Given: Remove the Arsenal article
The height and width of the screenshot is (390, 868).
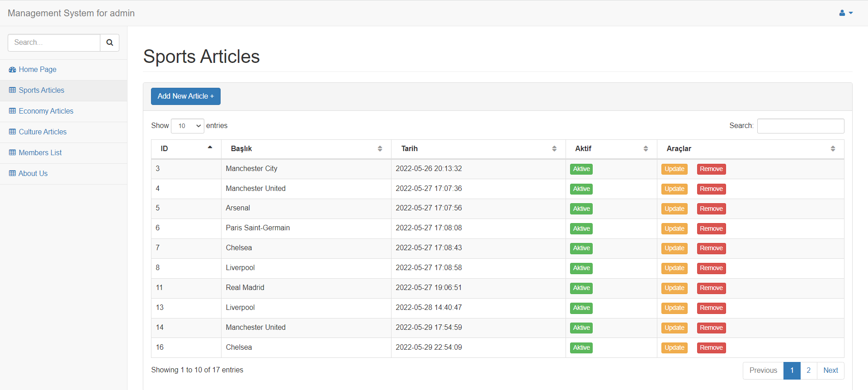Looking at the screenshot, I should click(x=711, y=209).
